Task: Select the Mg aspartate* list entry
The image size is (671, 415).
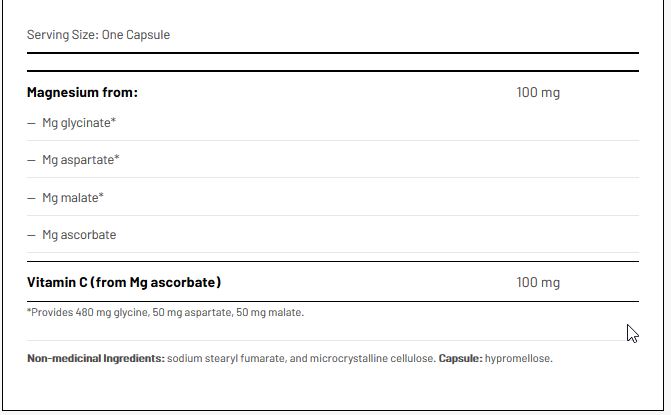Action: pyautogui.click(x=81, y=160)
